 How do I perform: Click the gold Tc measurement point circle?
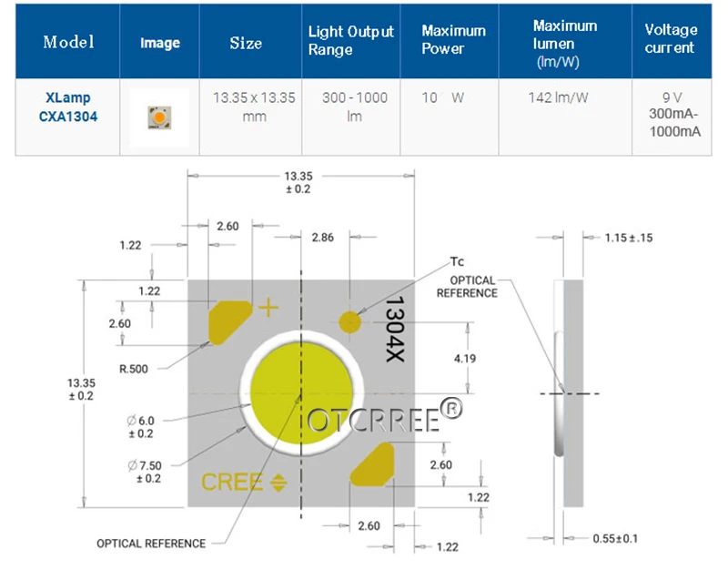pos(349,322)
